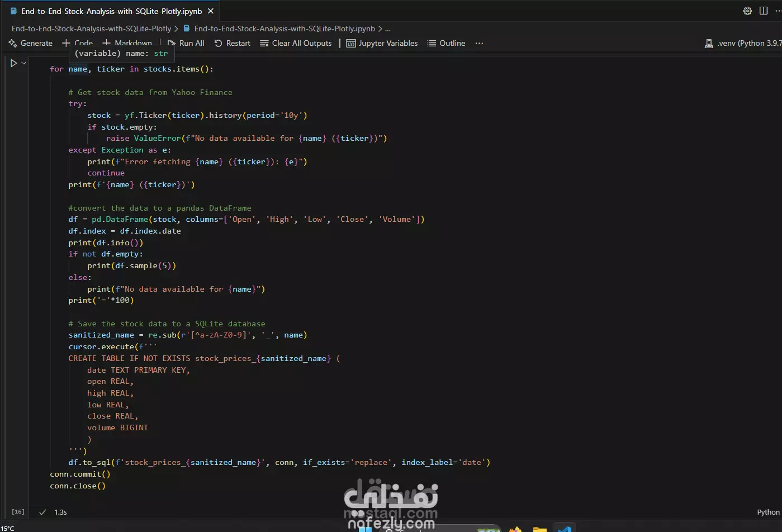782x532 pixels.
Task: Add a new Markdown cell
Action: pyautogui.click(x=127, y=43)
